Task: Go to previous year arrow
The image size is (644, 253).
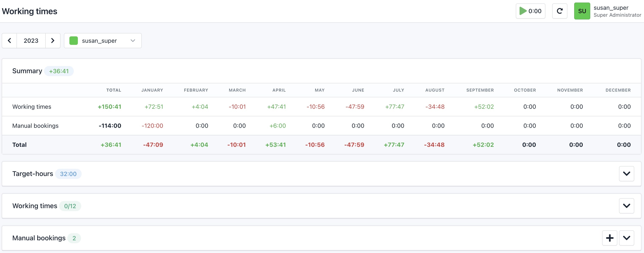Action: [x=10, y=40]
